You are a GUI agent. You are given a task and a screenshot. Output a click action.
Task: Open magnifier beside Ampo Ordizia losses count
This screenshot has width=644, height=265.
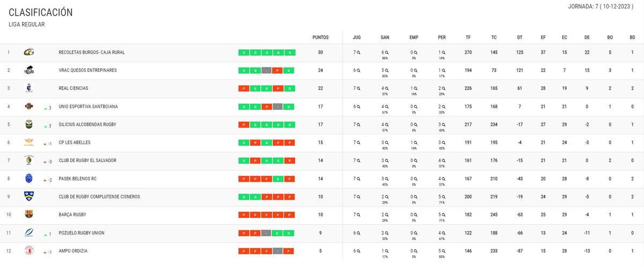pyautogui.click(x=444, y=251)
